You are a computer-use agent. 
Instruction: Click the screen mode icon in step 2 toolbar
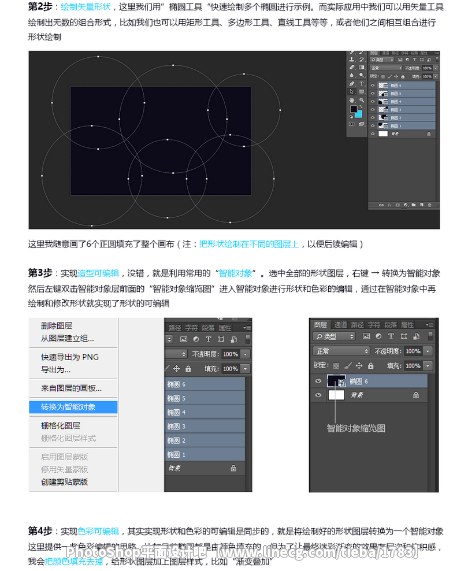point(362,124)
